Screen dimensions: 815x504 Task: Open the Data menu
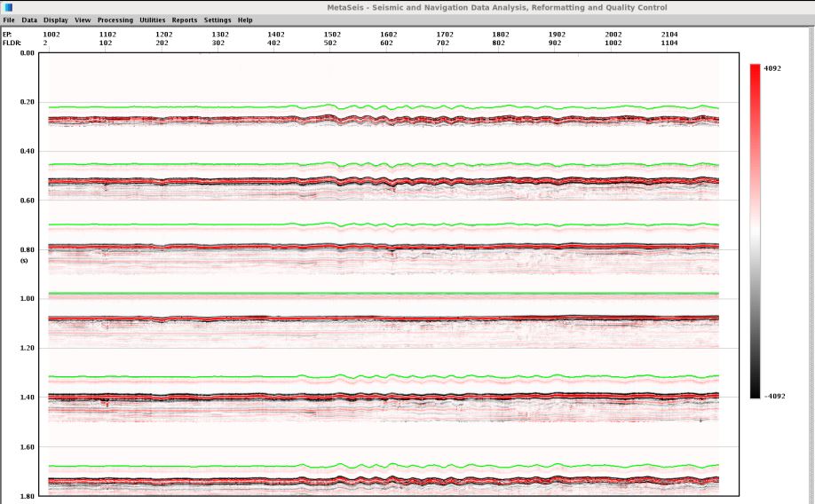tap(29, 20)
